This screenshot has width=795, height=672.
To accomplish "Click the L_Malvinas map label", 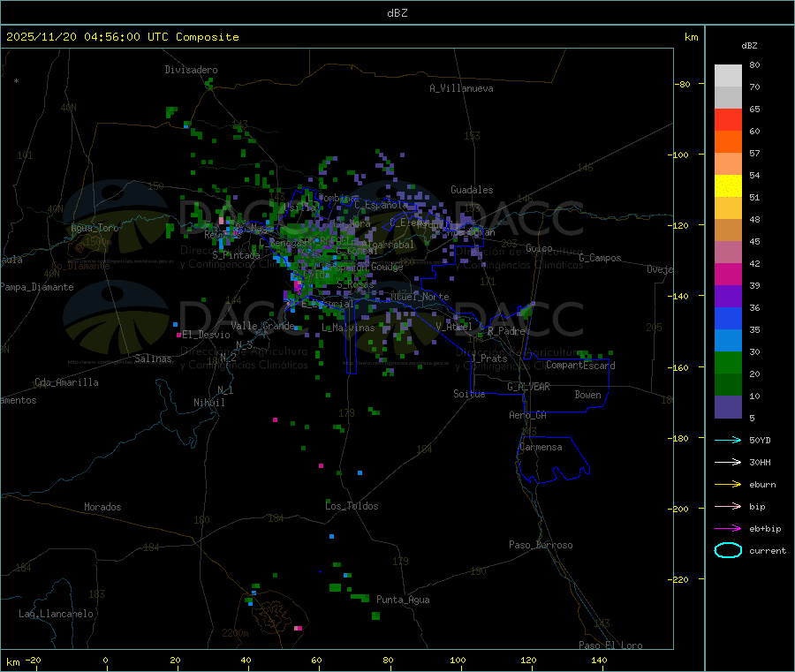I will [x=348, y=328].
